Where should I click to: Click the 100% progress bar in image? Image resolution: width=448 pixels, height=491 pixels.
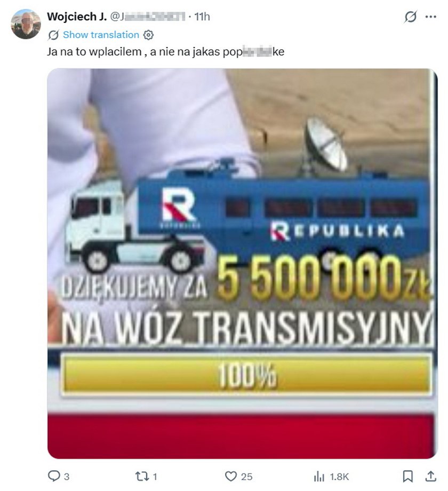coord(247,375)
